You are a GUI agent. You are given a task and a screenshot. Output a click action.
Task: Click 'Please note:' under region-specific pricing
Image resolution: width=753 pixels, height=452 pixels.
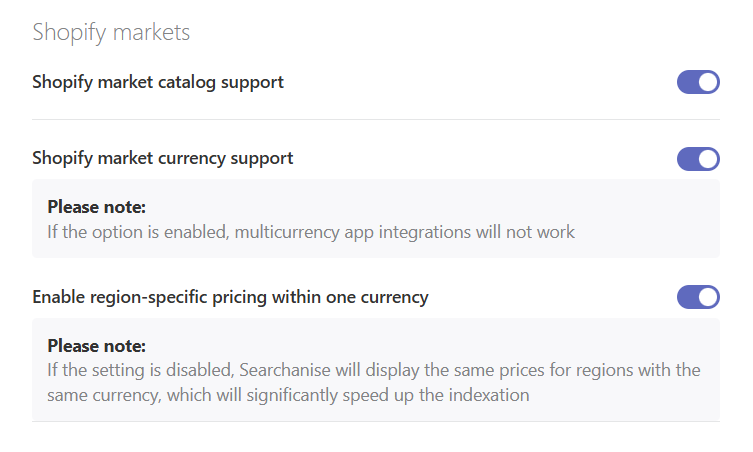[x=97, y=346]
